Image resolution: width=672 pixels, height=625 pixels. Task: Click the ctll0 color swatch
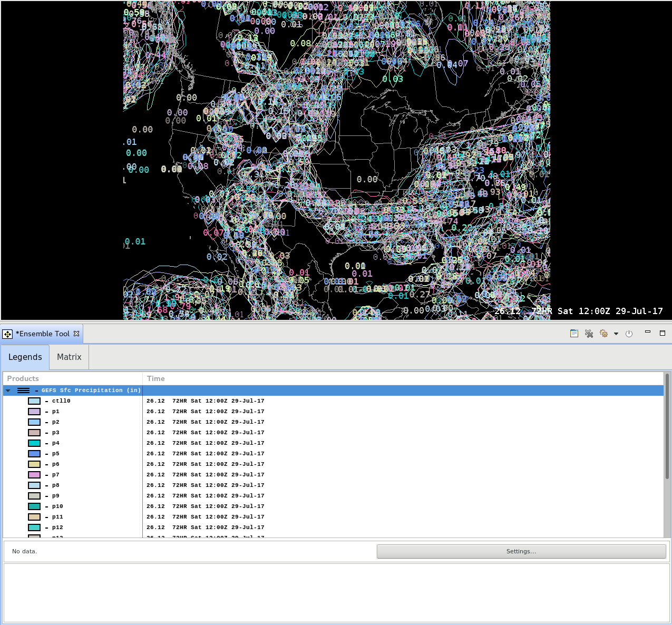(34, 401)
